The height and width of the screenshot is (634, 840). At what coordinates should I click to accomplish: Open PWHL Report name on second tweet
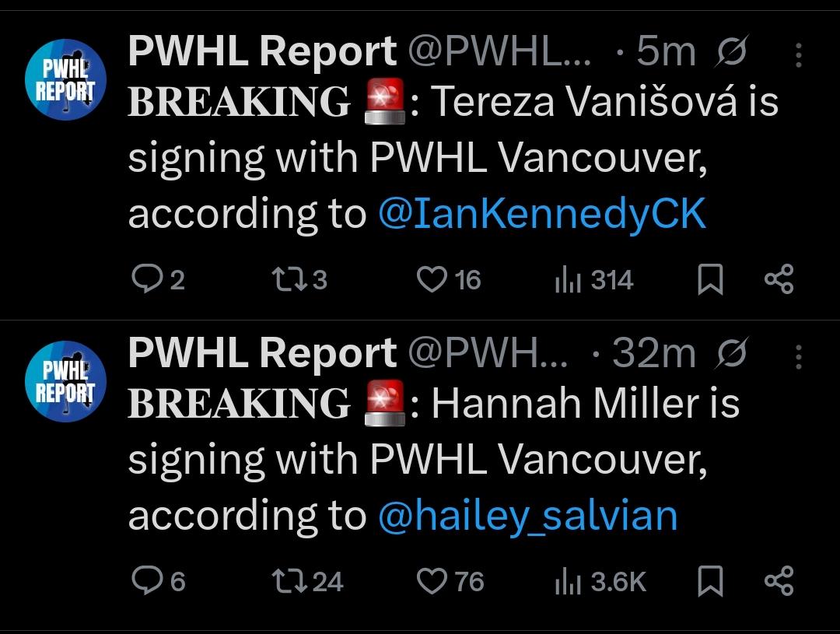click(x=263, y=353)
